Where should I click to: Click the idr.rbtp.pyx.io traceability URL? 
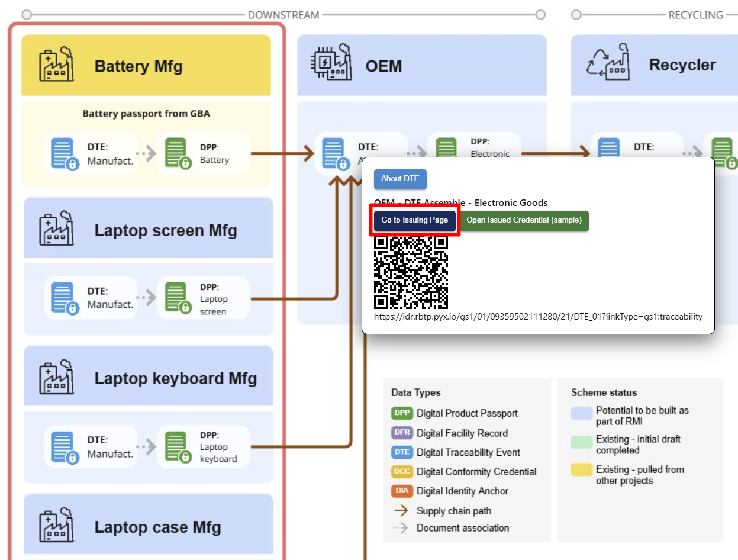538,317
